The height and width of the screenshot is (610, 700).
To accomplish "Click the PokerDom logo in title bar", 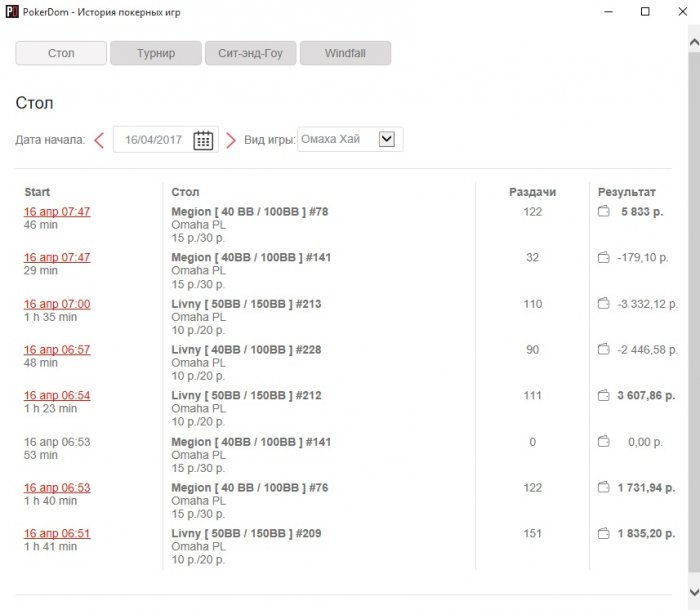I will pos(12,11).
